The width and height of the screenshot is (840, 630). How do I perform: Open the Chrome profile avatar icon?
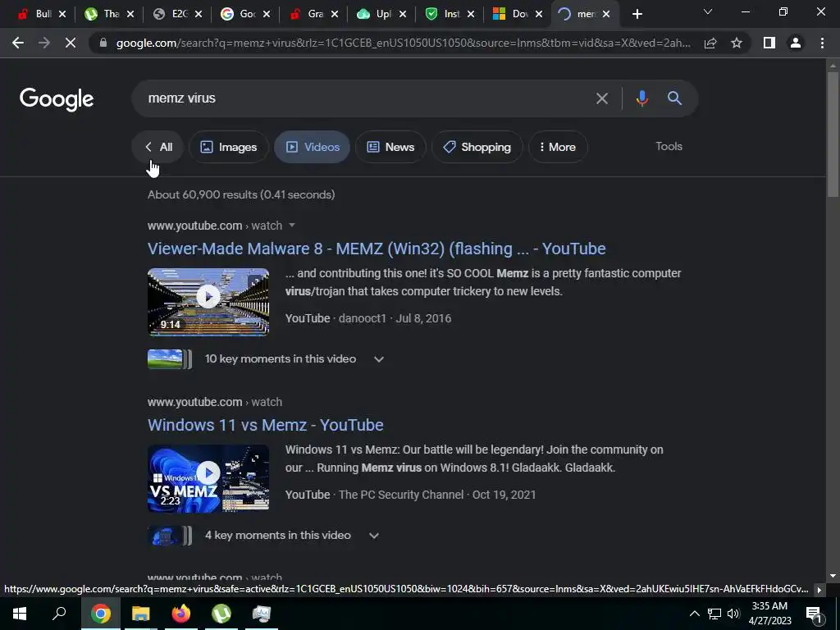(x=796, y=43)
